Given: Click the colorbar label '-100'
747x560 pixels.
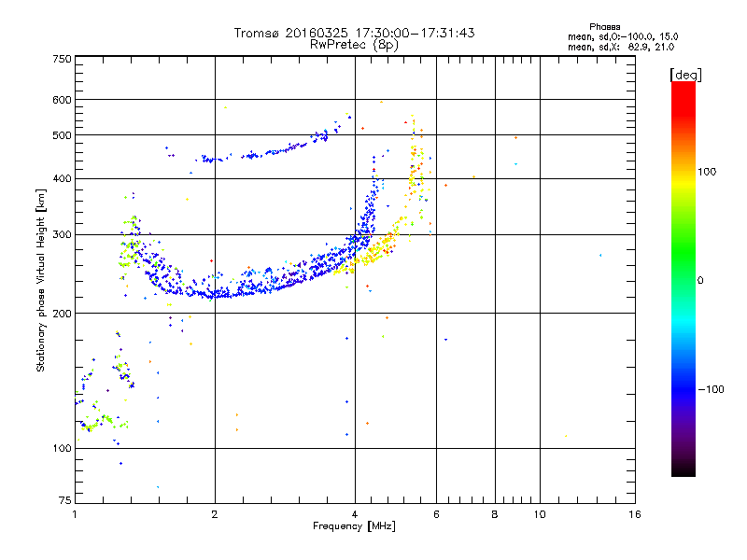Looking at the screenshot, I should point(712,389).
